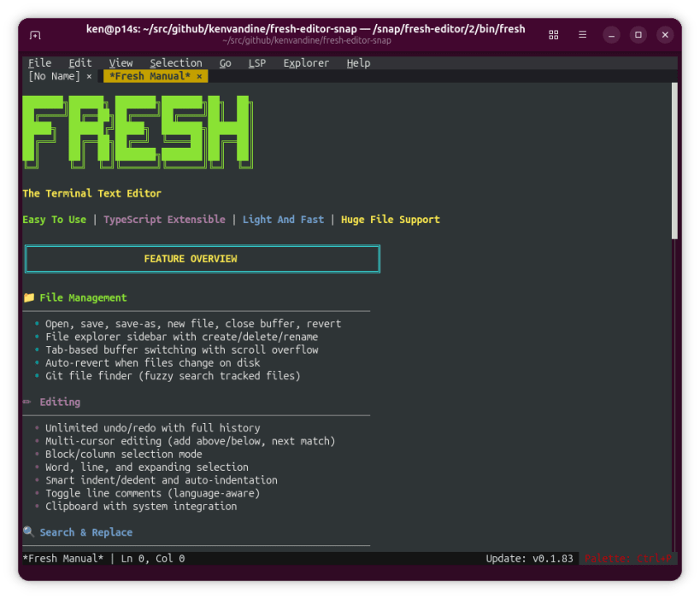Open the Selection menu
The image size is (700, 599).
[176, 63]
